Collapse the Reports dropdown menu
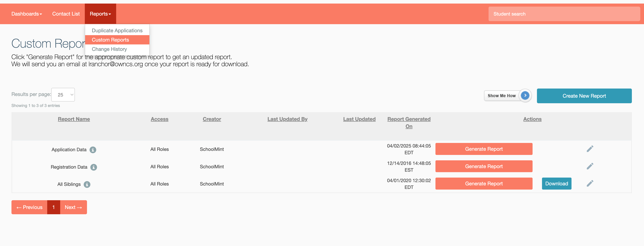 coord(100,14)
